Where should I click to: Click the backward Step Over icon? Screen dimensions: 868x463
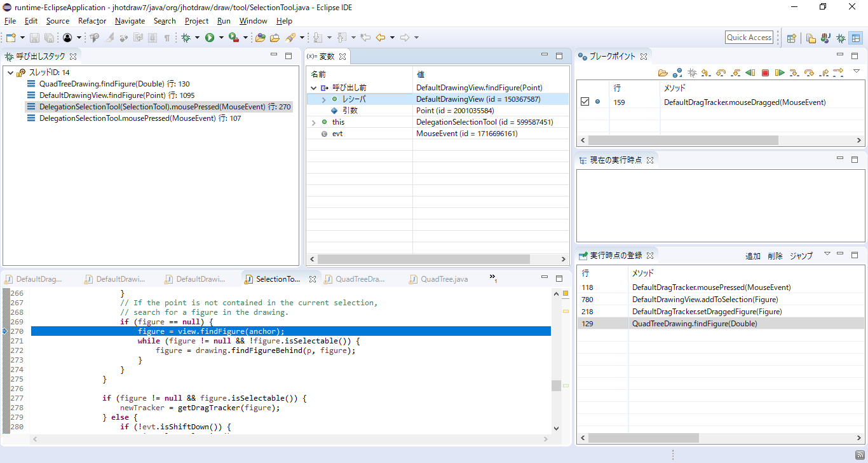pos(721,73)
